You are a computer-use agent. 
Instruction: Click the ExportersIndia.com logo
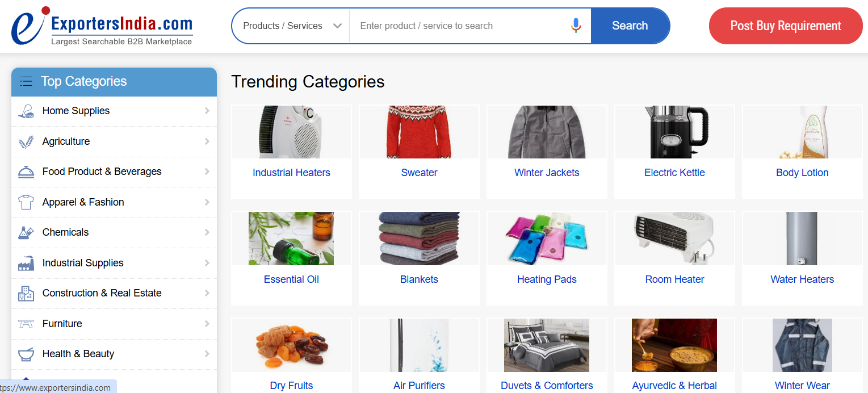pos(102,26)
